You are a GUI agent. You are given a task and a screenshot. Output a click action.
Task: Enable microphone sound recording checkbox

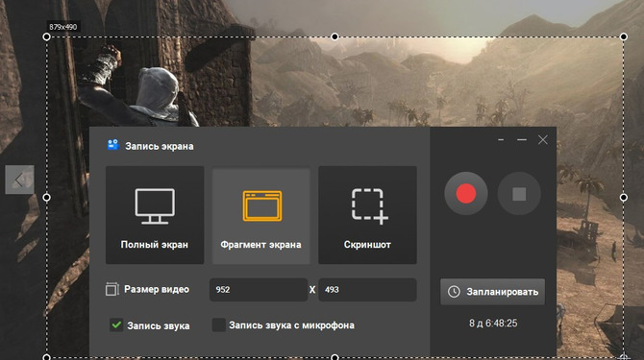point(218,324)
